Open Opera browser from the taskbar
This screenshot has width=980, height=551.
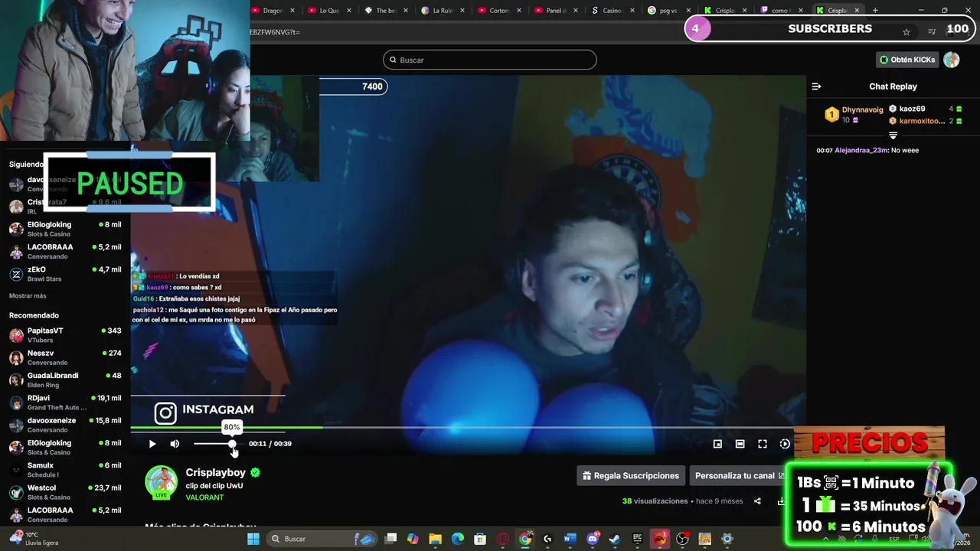pyautogui.click(x=502, y=539)
